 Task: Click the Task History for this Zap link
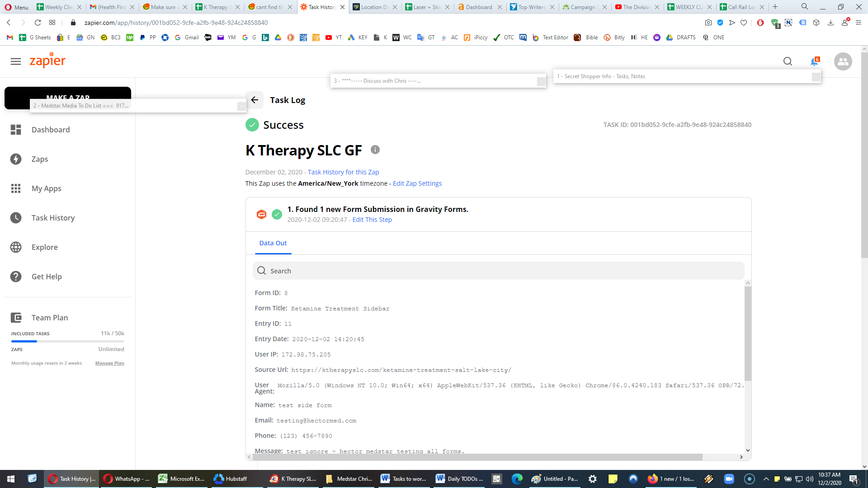tap(343, 172)
